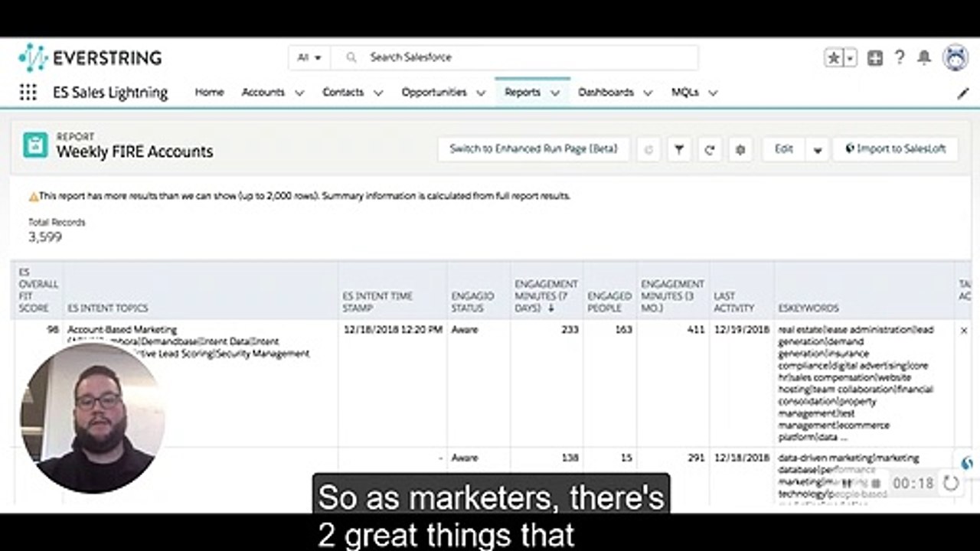Expand the Accounts tab chevron
980x551 pixels.
tap(299, 93)
